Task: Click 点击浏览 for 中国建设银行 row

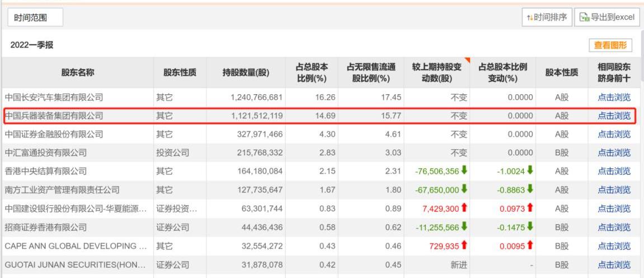Action: 614,209
